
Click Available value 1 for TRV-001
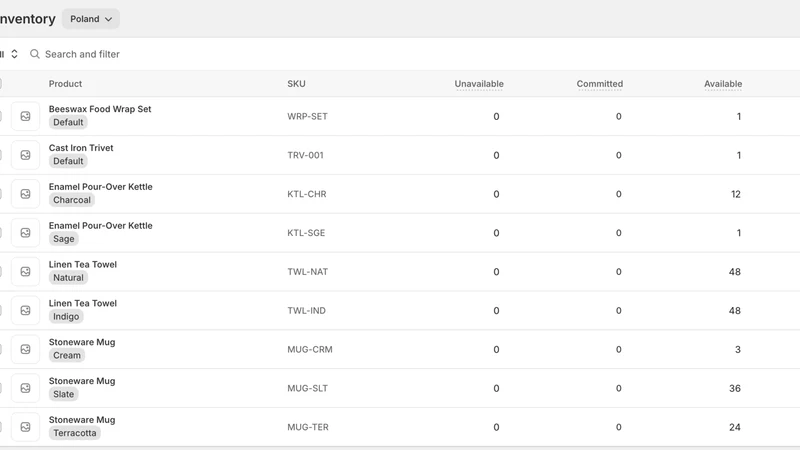[739, 155]
